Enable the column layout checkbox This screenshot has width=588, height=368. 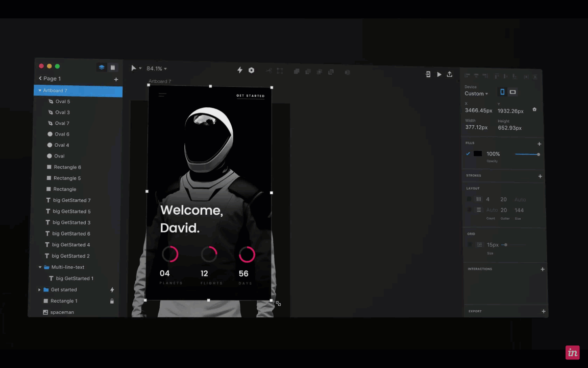point(469,199)
